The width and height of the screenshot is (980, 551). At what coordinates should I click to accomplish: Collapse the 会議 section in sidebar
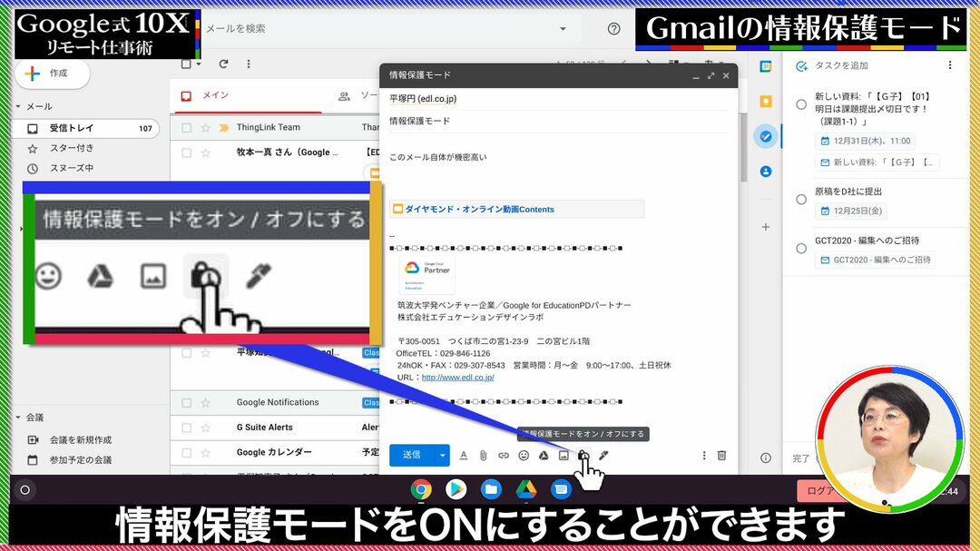coord(18,418)
